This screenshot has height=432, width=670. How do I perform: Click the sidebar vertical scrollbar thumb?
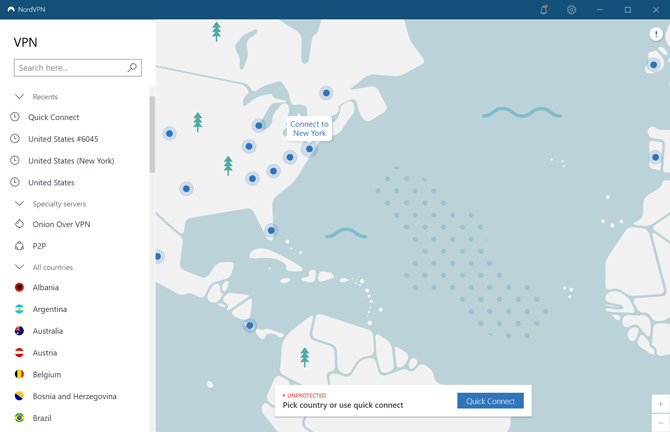pos(152,134)
